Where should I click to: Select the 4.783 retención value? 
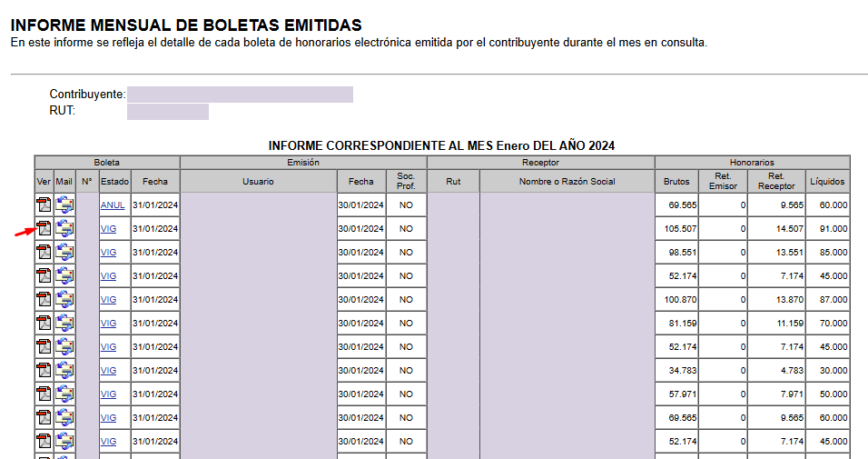point(792,370)
